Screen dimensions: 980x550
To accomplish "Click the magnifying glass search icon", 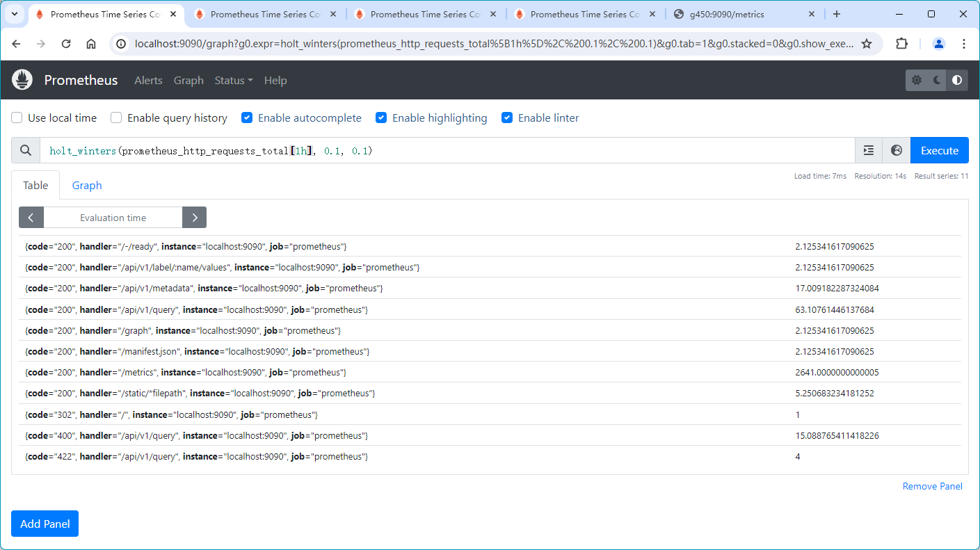I will pyautogui.click(x=26, y=150).
